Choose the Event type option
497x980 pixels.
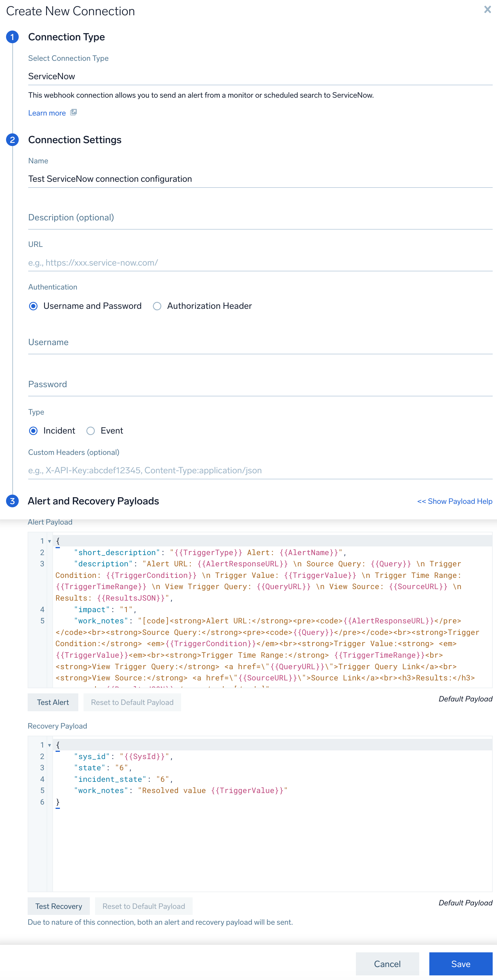tap(90, 431)
